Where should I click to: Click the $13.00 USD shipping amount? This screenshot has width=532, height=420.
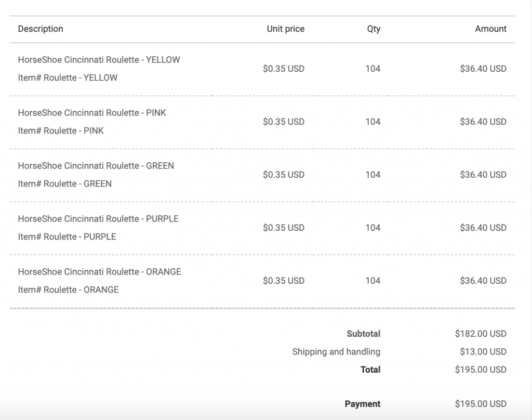click(483, 352)
